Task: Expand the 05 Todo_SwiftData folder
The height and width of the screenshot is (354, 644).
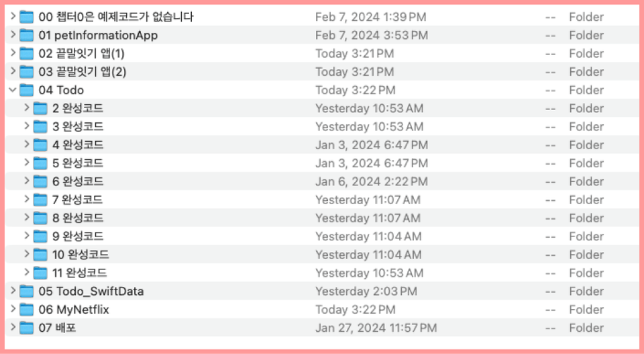Action: coord(13,291)
